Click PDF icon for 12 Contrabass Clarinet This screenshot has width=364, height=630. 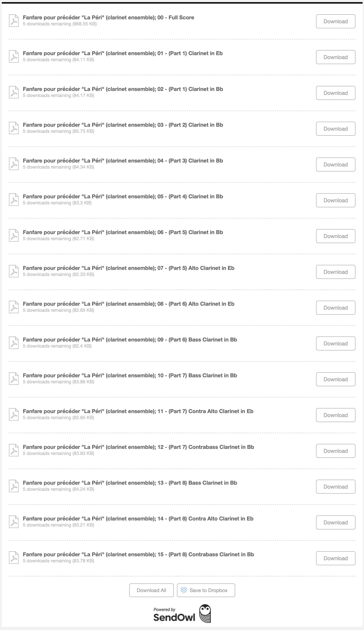tap(14, 450)
